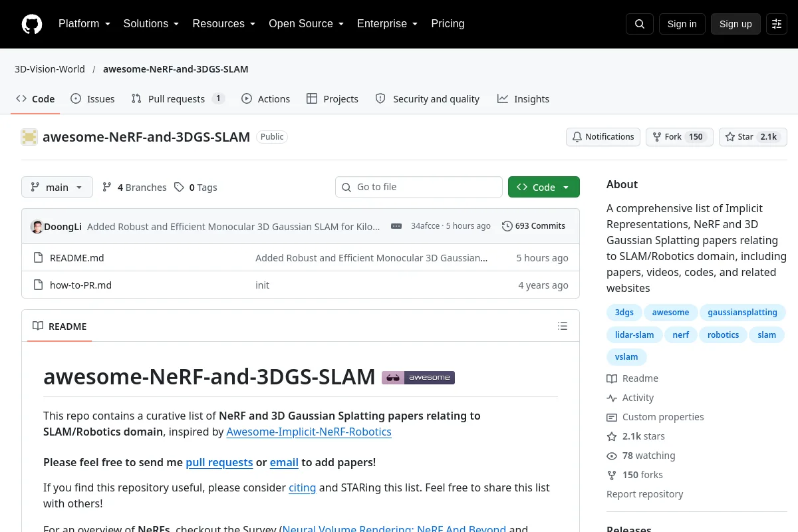Open the green Code dropdown
The width and height of the screenshot is (798, 532).
pyautogui.click(x=544, y=188)
